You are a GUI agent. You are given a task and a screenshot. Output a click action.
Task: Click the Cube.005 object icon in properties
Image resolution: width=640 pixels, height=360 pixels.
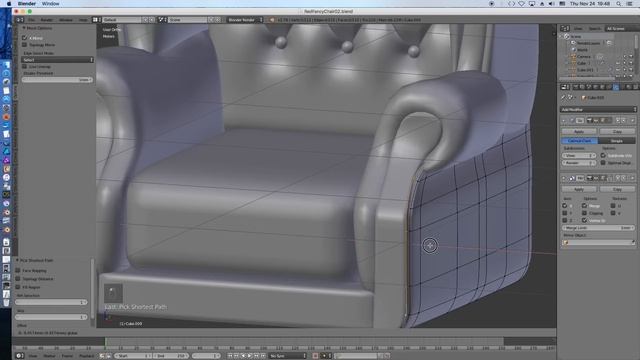(x=584, y=98)
